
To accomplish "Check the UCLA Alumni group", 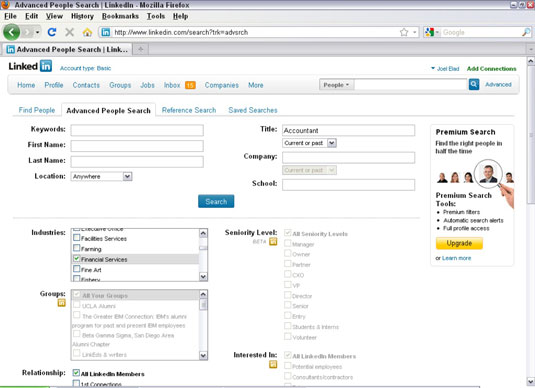I will [77, 305].
